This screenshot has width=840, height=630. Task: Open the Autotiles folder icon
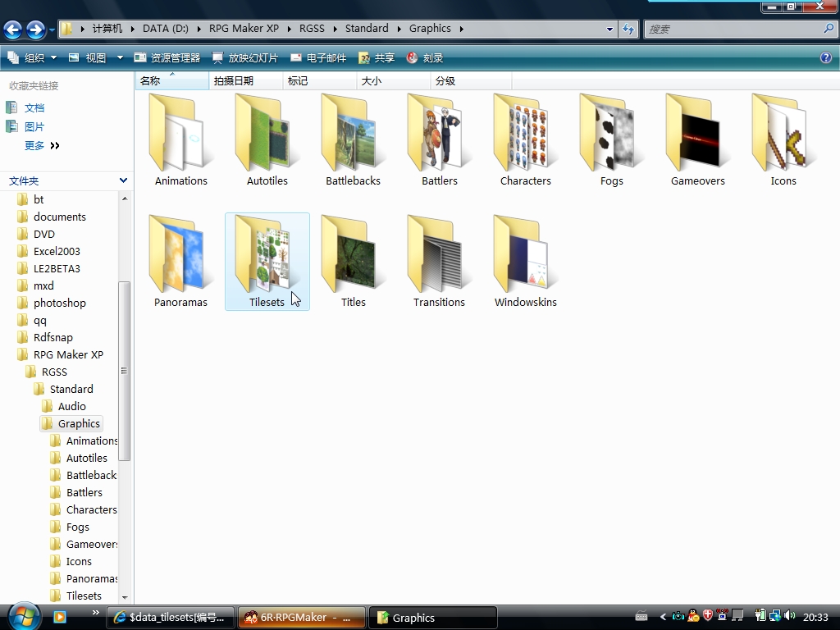(267, 134)
